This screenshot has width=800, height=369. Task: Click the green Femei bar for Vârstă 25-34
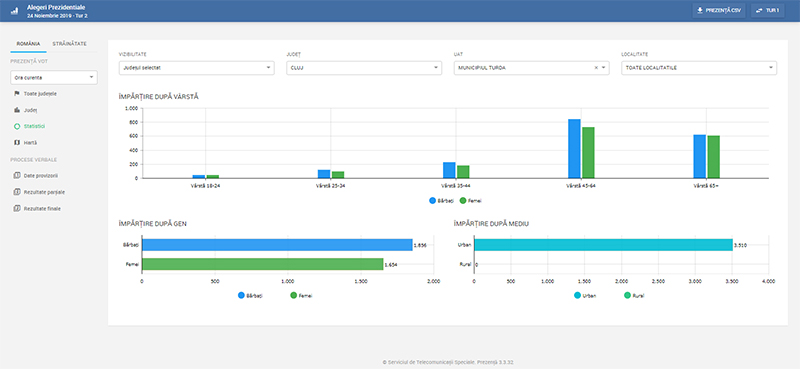tap(338, 175)
